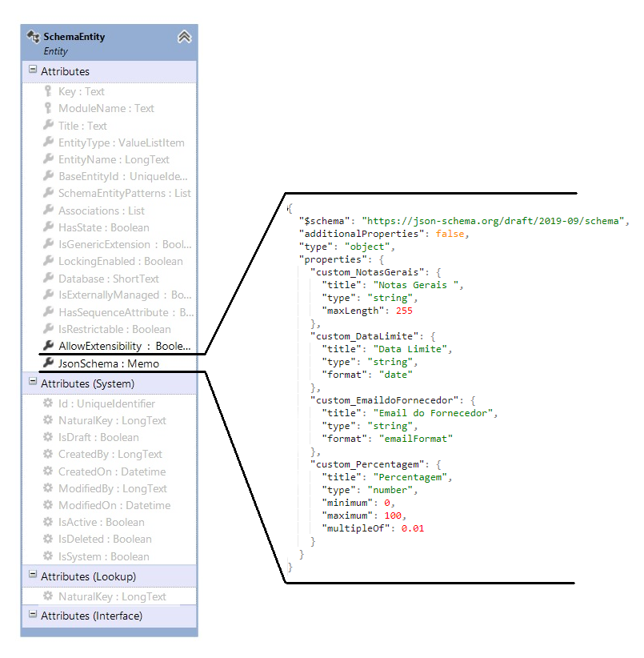The height and width of the screenshot is (658, 644).
Task: Select the ModuleName : Text attribute
Action: (106, 108)
